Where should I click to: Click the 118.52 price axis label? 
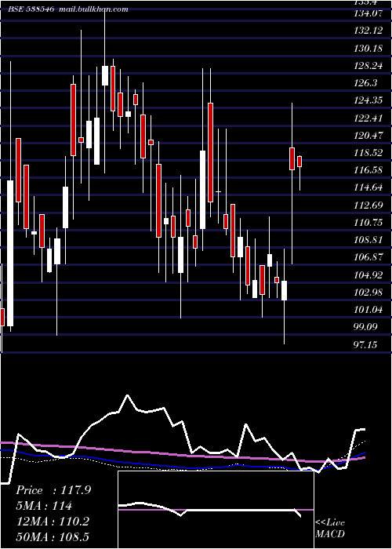(x=368, y=153)
